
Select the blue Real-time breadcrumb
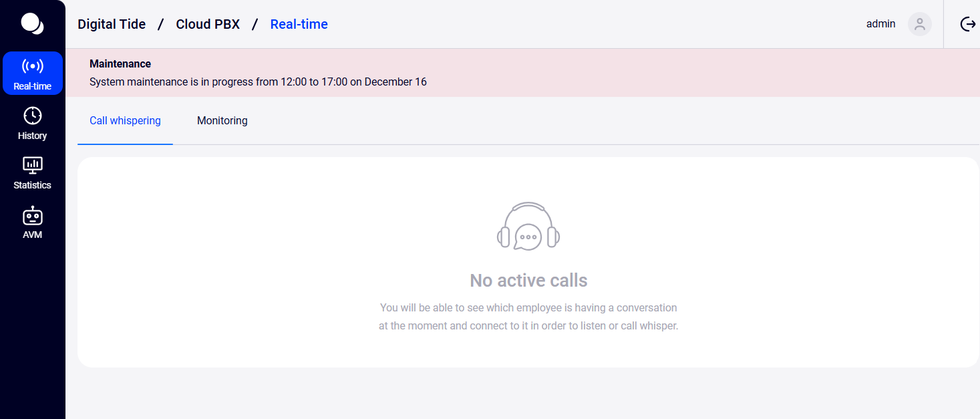[299, 25]
